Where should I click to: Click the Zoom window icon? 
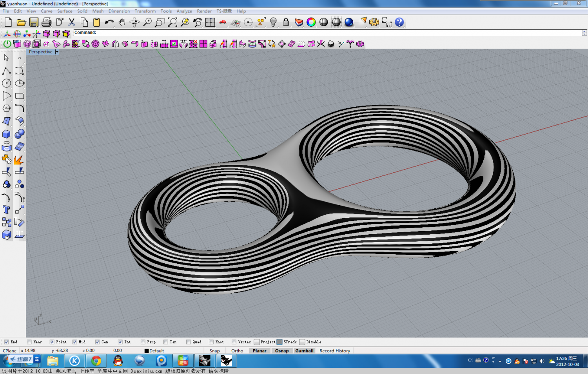(x=160, y=22)
